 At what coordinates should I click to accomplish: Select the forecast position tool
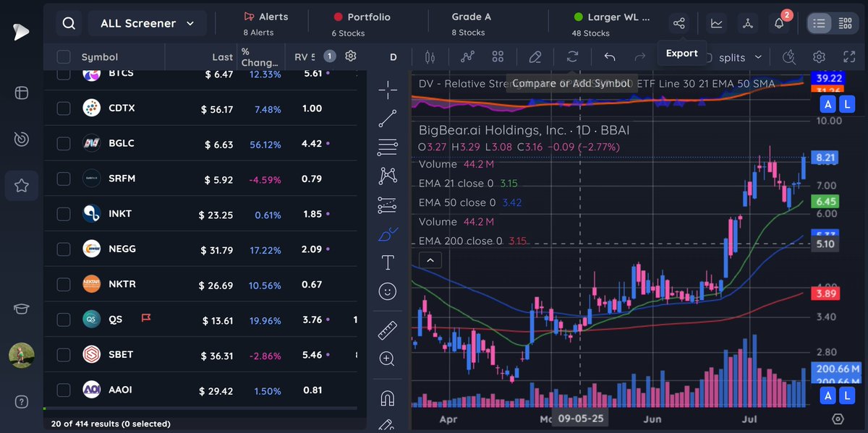coord(388,205)
